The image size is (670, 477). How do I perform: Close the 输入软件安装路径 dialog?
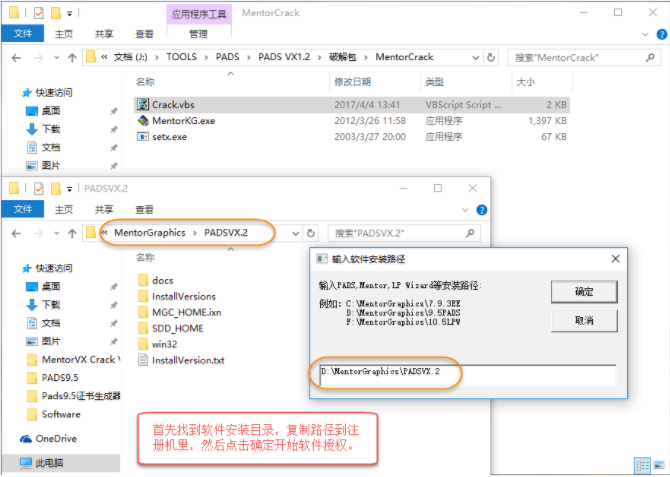click(x=615, y=259)
